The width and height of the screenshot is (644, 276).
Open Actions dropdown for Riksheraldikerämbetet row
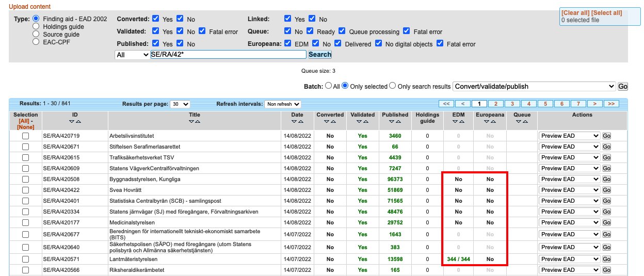coord(570,270)
